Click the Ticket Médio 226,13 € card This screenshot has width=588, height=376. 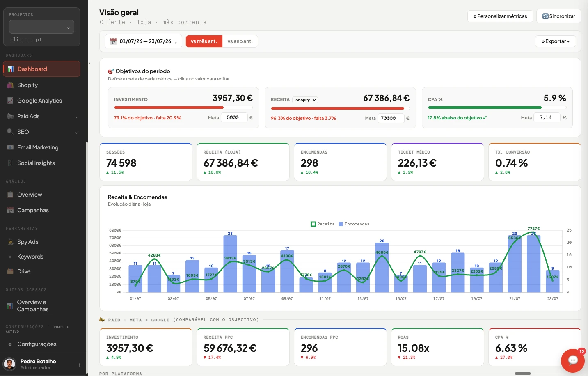pos(438,162)
